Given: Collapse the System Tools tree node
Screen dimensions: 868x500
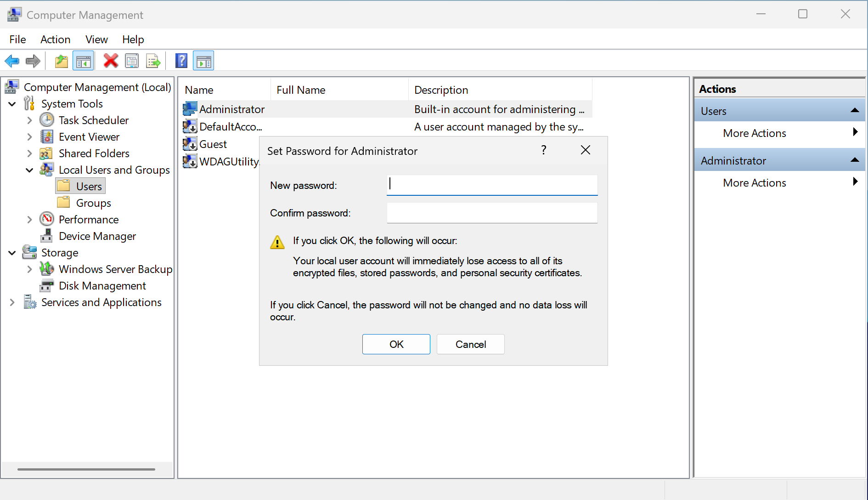Looking at the screenshot, I should coord(12,104).
